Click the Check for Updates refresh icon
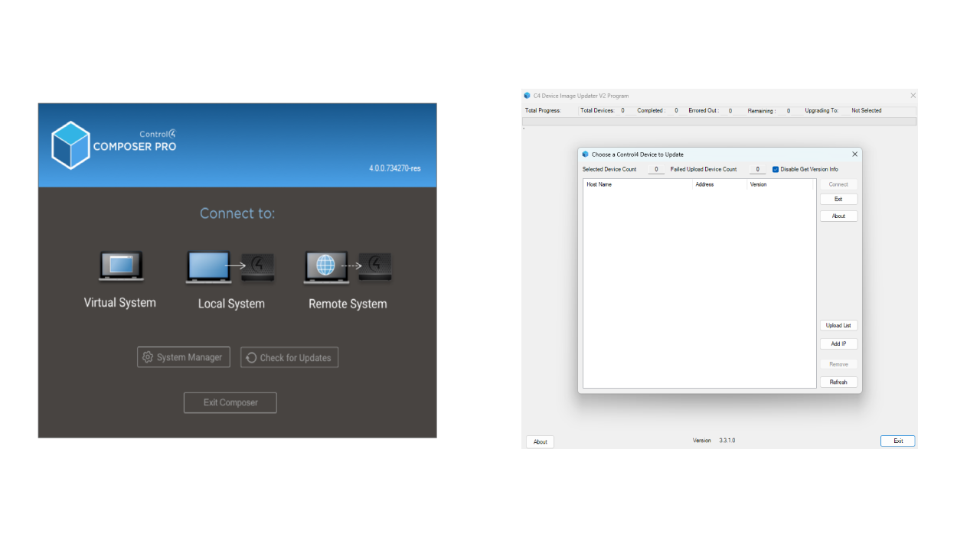The width and height of the screenshot is (980, 537). [x=251, y=358]
